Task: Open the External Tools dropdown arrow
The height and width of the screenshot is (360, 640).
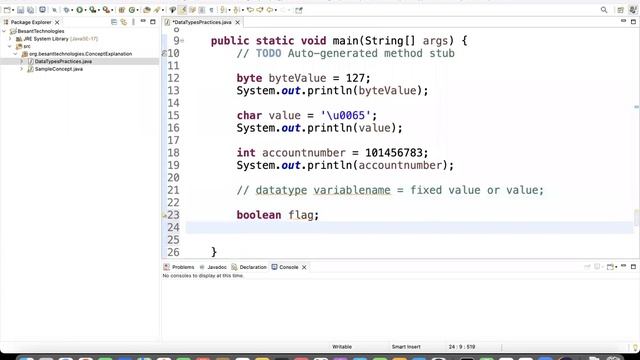Action: tap(112, 10)
